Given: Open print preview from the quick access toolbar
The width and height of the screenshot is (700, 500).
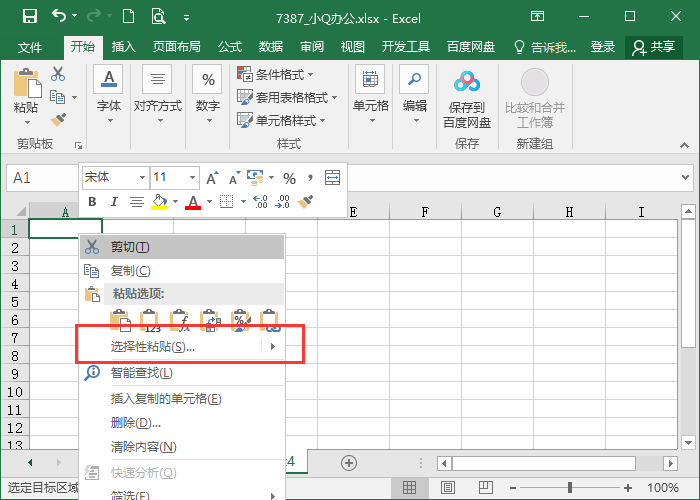Looking at the screenshot, I should coord(158,17).
